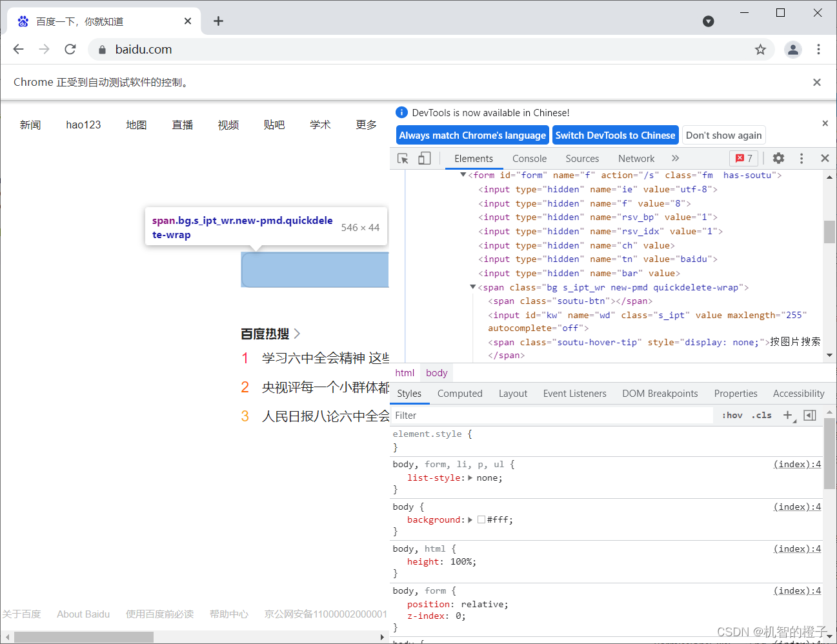The height and width of the screenshot is (644, 837).
Task: Click the About Baidu footer link
Action: tap(83, 614)
